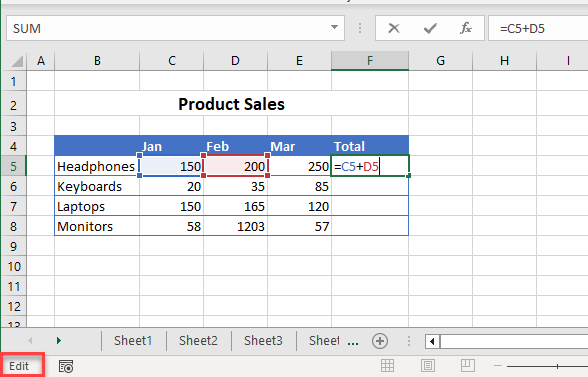588x377 pixels.
Task: Click the Laptops row label cell
Action: click(x=97, y=206)
